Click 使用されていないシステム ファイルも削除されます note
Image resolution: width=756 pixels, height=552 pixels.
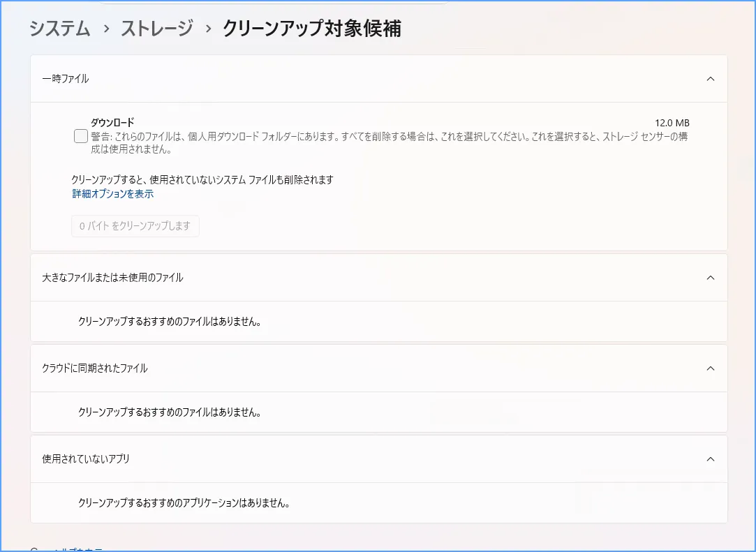click(x=202, y=180)
